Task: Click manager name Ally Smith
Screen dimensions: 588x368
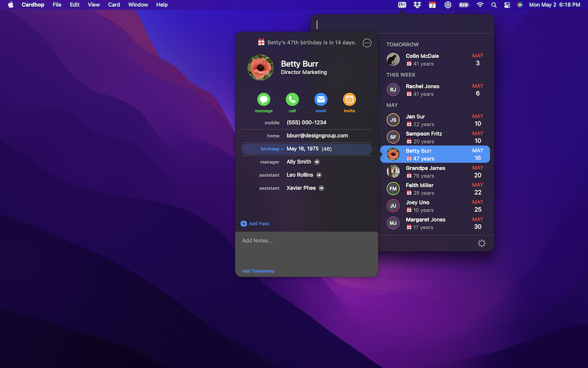Action: 299,162
